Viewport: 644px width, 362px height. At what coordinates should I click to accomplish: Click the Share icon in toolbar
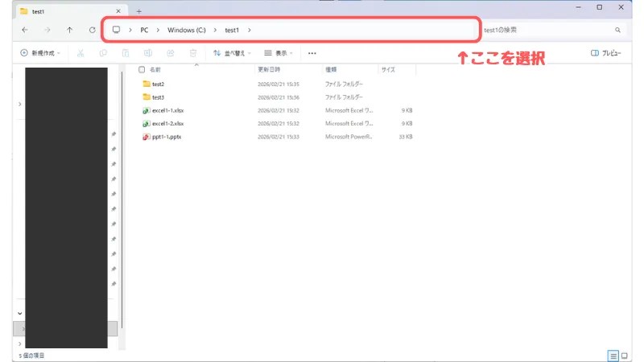coord(171,53)
